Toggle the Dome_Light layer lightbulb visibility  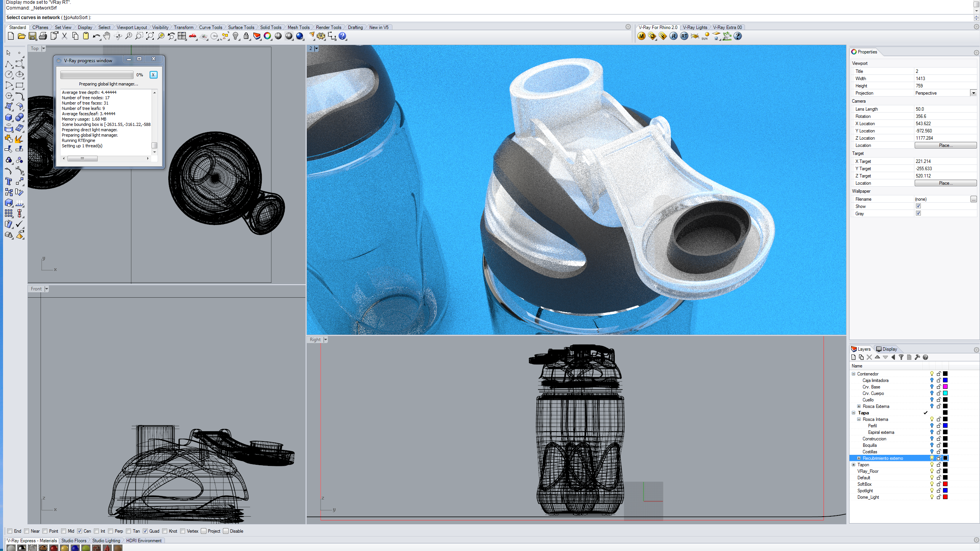coord(932,497)
